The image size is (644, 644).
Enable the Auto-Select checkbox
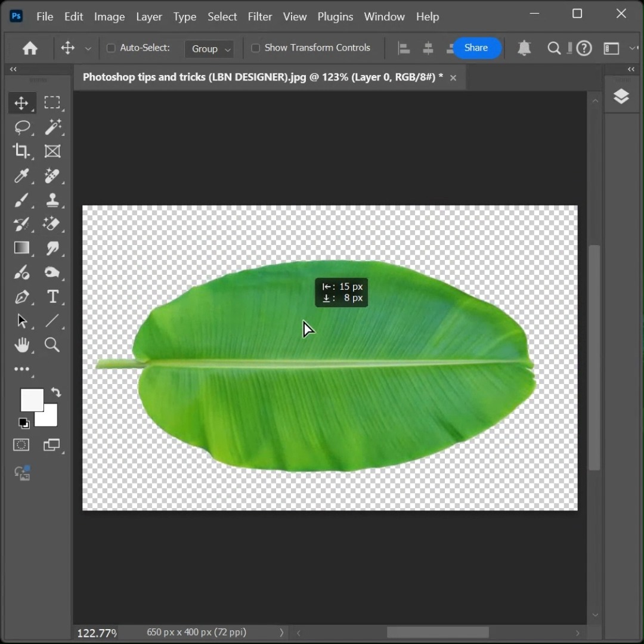(111, 48)
